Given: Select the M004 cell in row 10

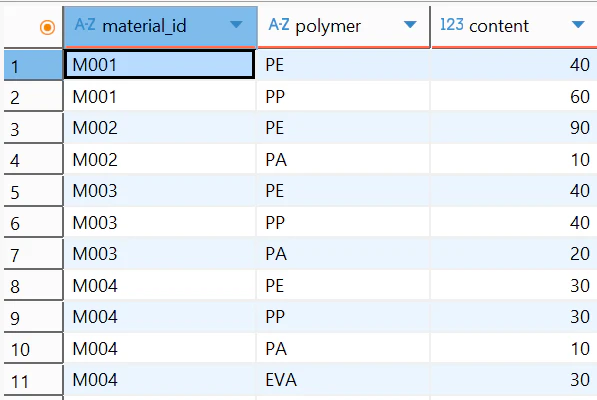Looking at the screenshot, I should point(160,349).
